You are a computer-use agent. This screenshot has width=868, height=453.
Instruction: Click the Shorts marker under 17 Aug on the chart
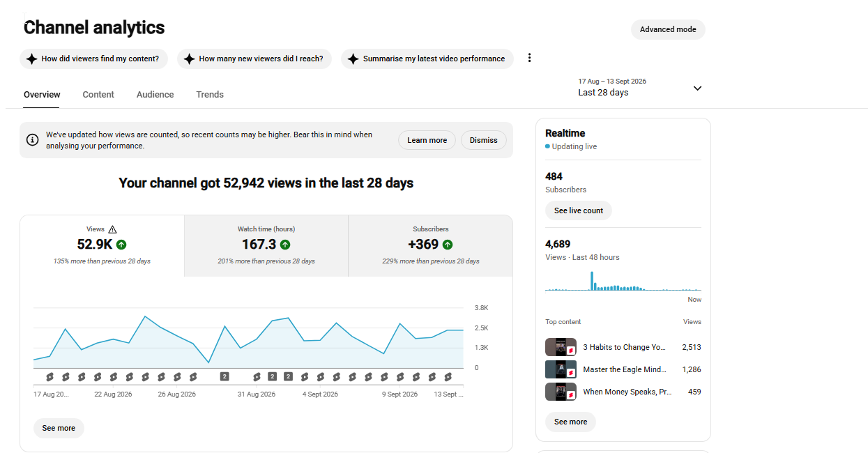point(50,376)
